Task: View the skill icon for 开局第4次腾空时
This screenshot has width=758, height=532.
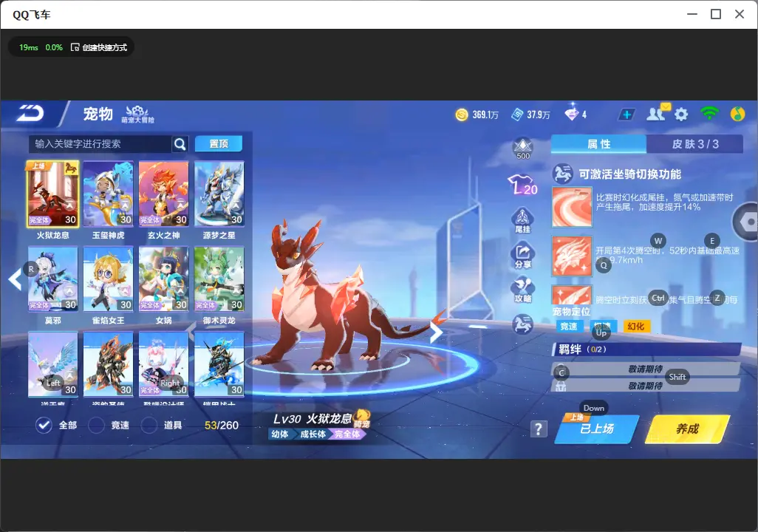Action: coord(572,256)
